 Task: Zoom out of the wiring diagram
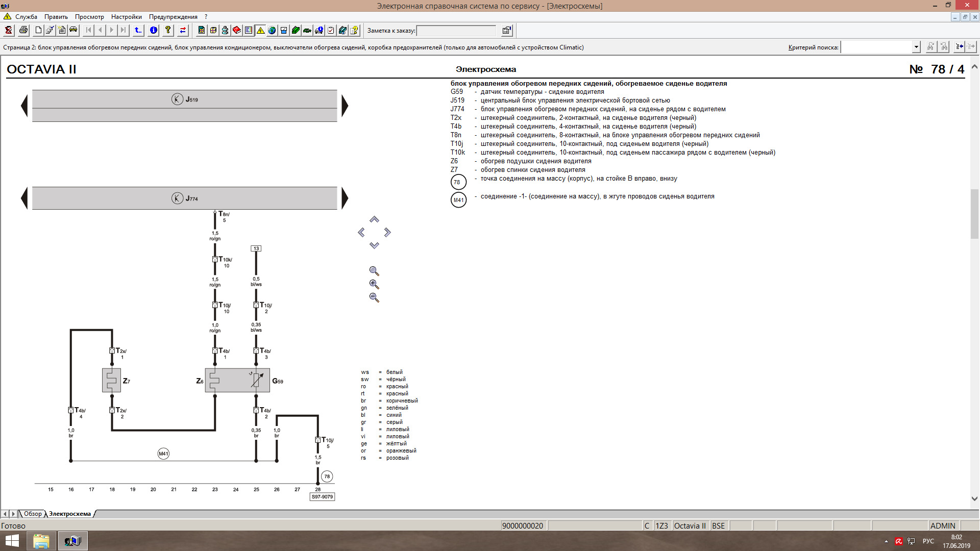[374, 297]
